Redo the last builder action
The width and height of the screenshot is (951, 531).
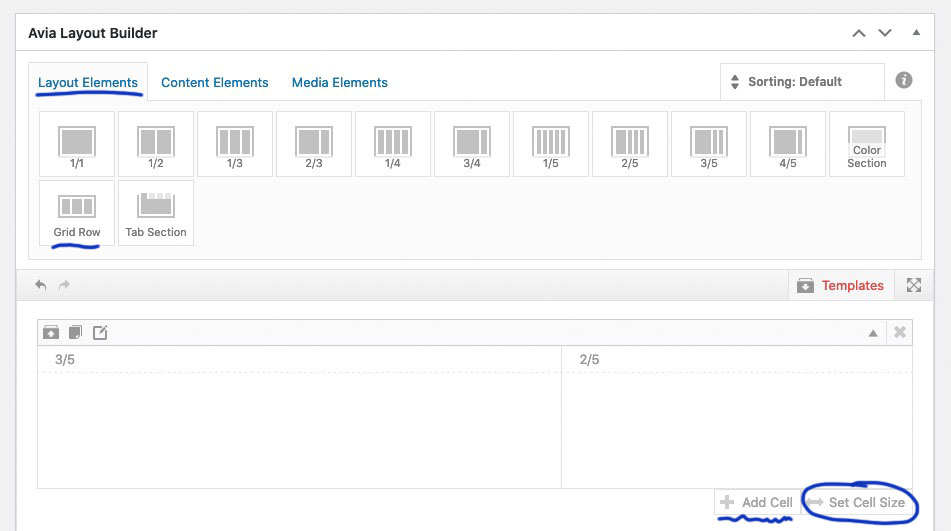tap(64, 285)
